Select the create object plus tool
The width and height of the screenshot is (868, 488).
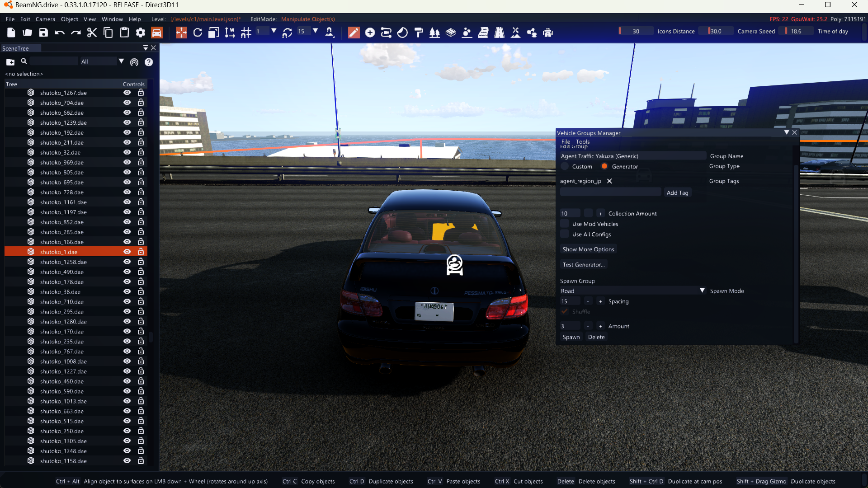click(x=370, y=33)
